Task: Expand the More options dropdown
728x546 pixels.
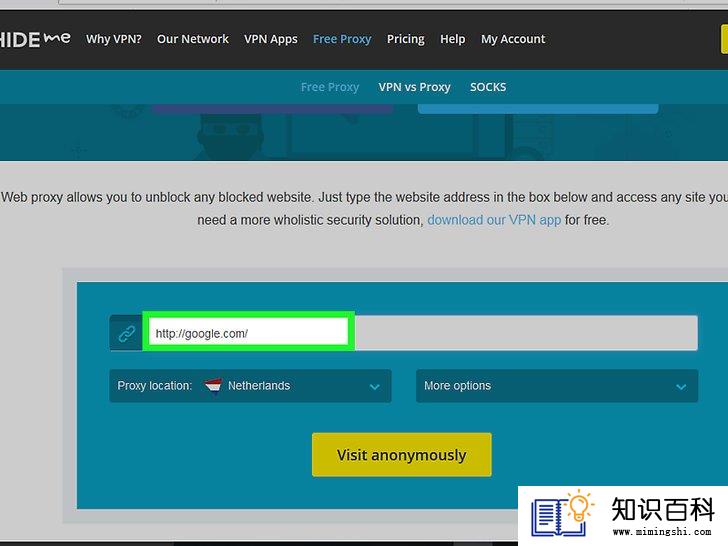Action: [x=557, y=386]
